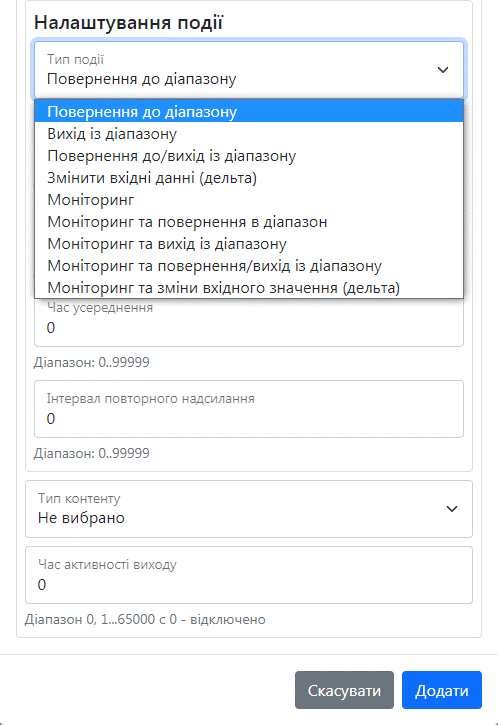Click the 'Інтервал повторного надсилання' field
The width and height of the screenshot is (498, 725).
[249, 409]
